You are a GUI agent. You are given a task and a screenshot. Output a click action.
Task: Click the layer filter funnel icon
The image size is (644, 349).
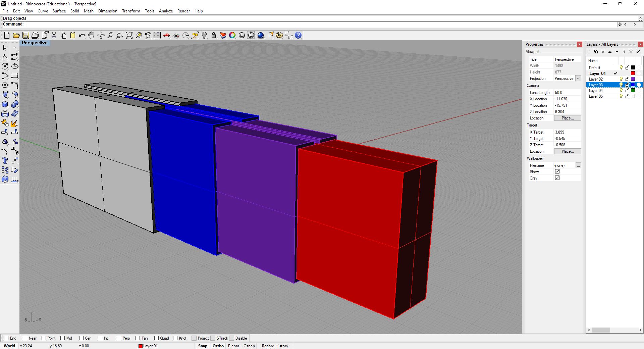pos(631,52)
